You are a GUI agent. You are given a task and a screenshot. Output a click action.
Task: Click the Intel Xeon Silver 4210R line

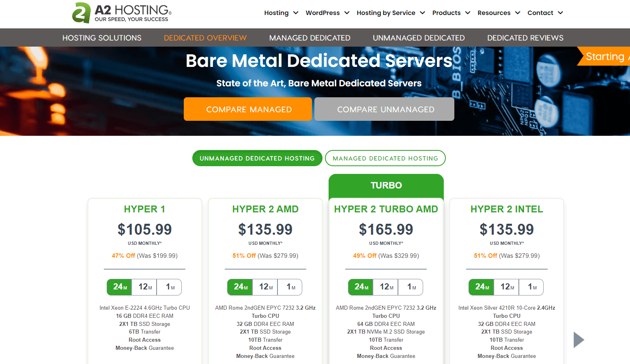(x=507, y=308)
